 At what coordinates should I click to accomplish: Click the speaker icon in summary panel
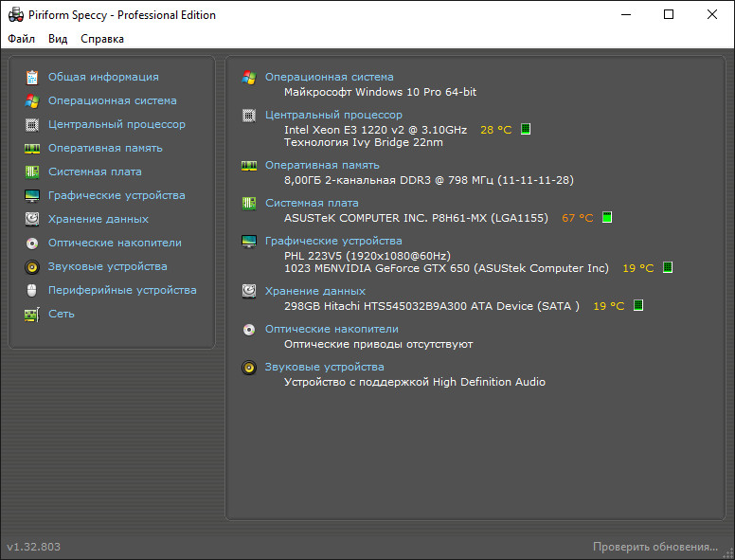coord(249,368)
